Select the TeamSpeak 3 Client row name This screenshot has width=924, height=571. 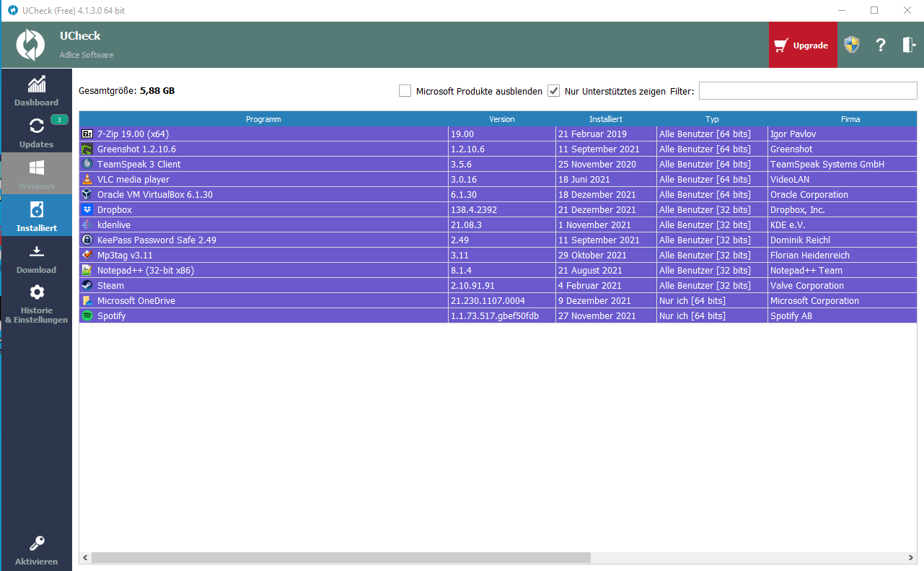(x=139, y=165)
